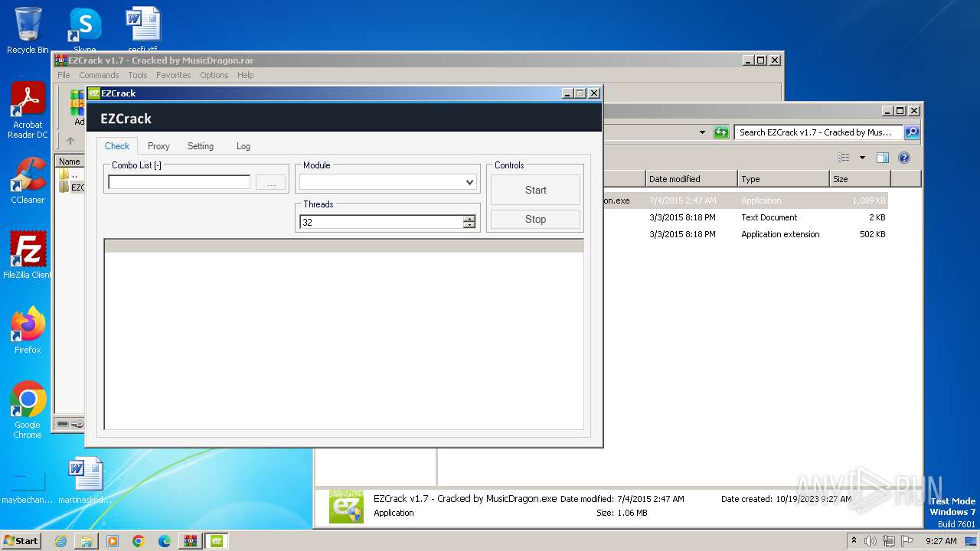This screenshot has width=980, height=551.
Task: Show hidden tray icons arrow
Action: (x=854, y=541)
